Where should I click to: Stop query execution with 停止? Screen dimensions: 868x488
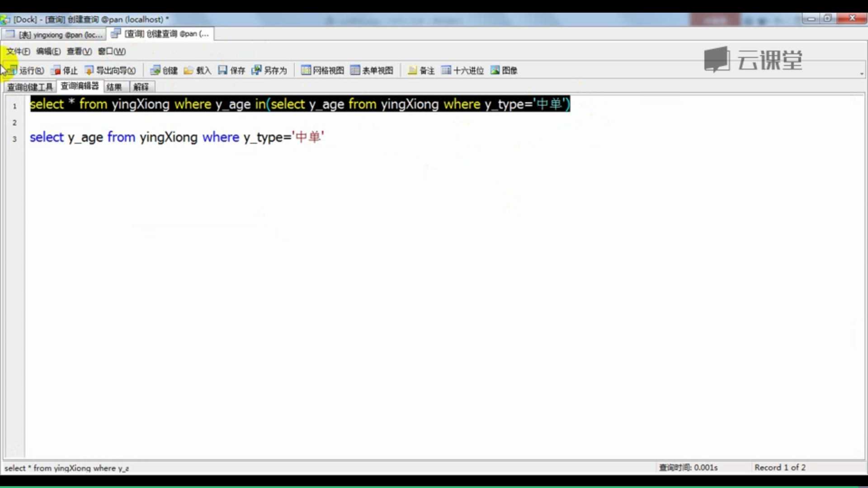click(x=64, y=70)
